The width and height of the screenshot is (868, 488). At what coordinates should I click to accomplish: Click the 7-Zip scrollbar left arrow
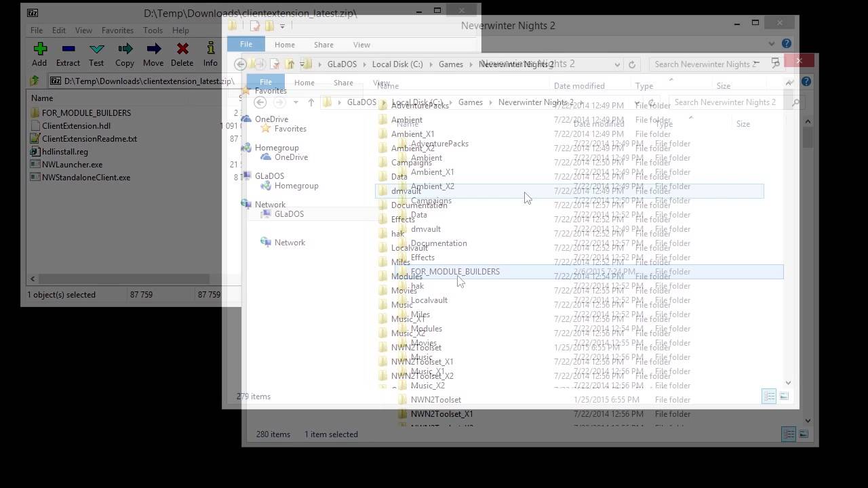coord(33,279)
